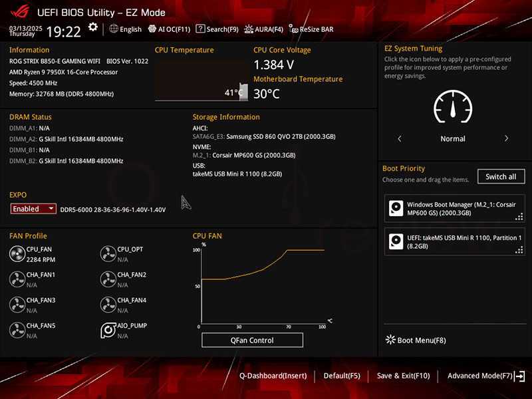Viewport: 532px width, 399px height.
Task: Click the 2284 RPM CPU fan speed
Action: coord(41,259)
